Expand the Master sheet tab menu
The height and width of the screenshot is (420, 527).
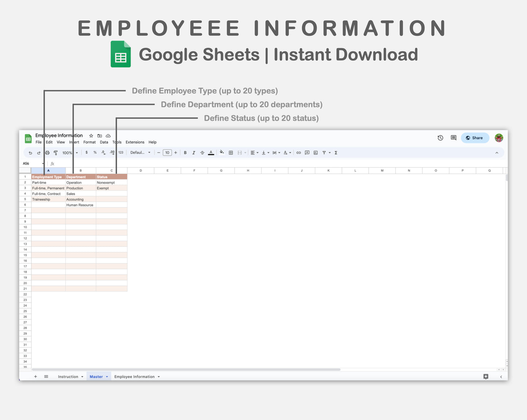(106, 376)
